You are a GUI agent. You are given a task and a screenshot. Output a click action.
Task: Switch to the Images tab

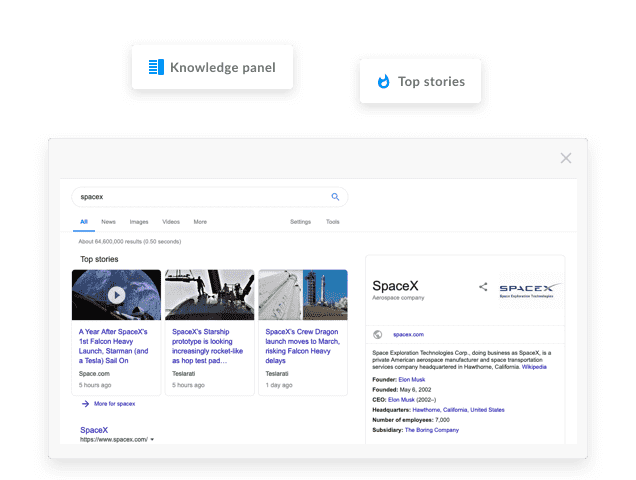[x=139, y=222]
